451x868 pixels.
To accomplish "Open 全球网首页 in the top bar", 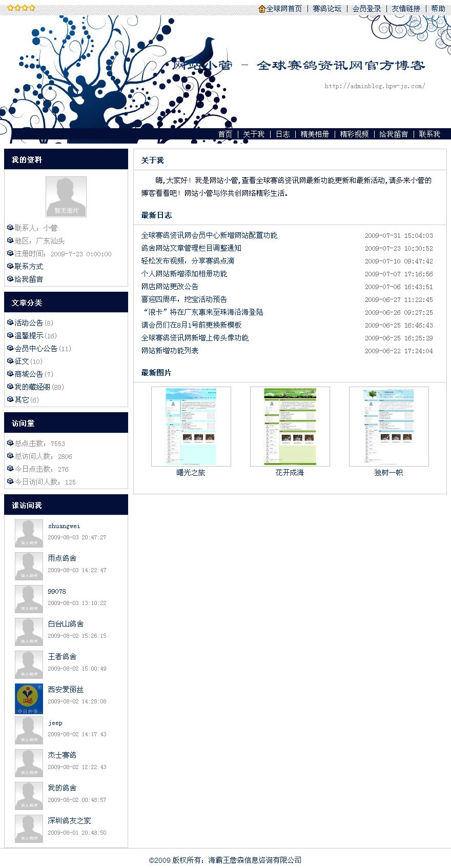I will (284, 9).
